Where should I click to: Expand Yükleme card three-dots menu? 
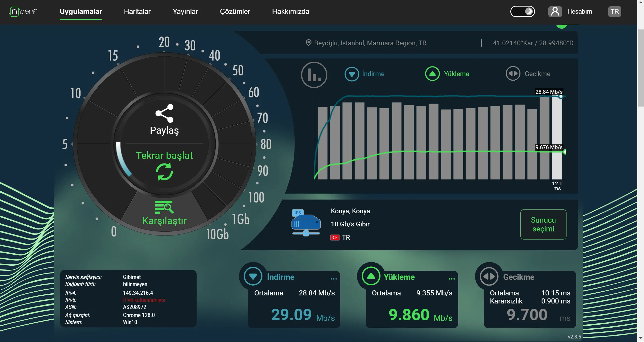coord(451,279)
